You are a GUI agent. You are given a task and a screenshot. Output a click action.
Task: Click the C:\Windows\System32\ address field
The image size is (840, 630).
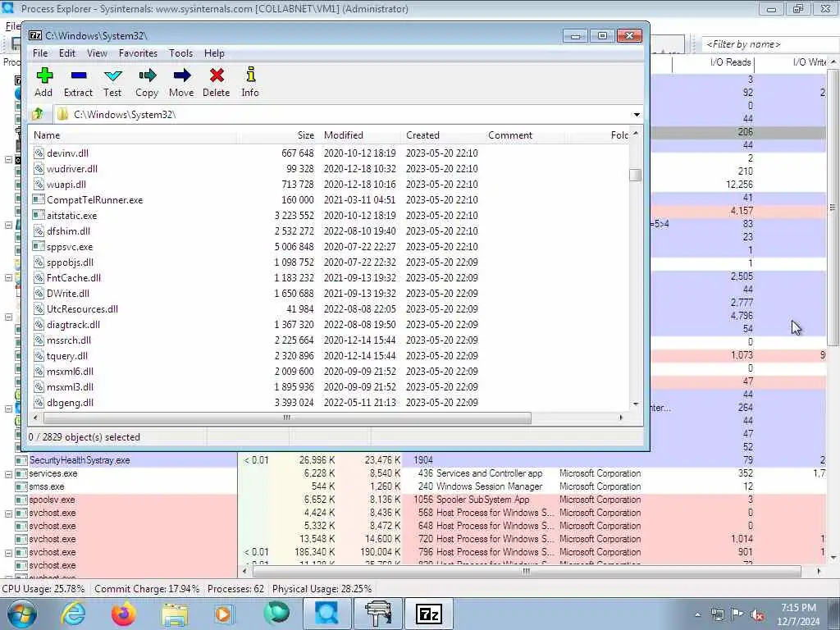tap(343, 114)
